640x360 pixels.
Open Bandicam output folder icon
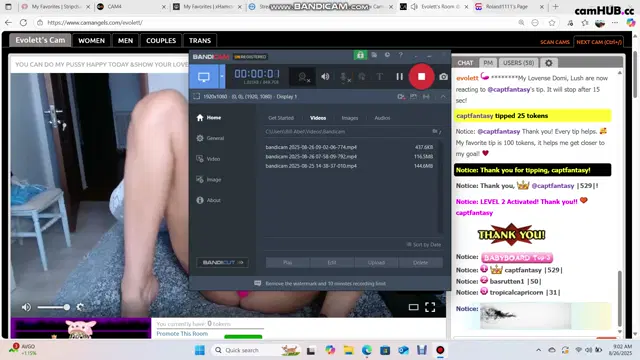click(374, 55)
